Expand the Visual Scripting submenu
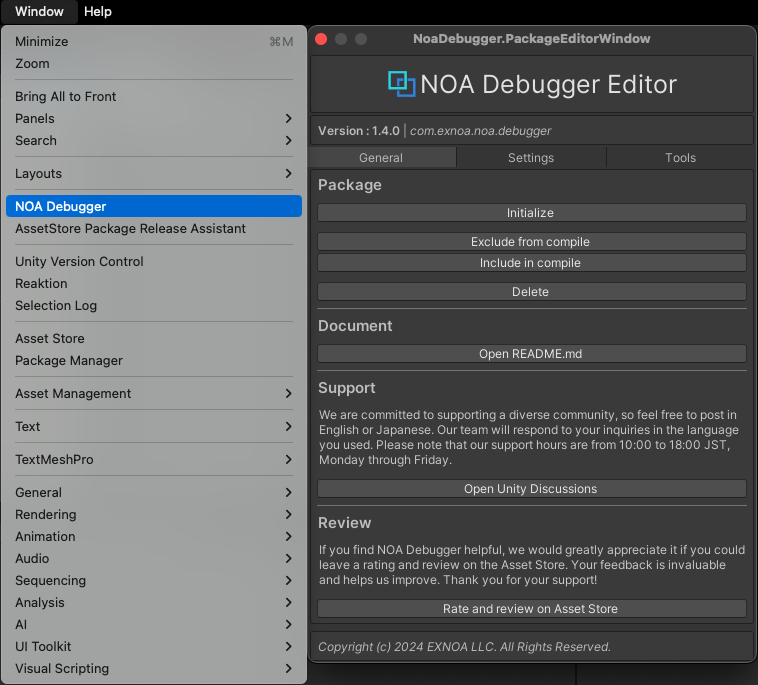This screenshot has width=758, height=685. point(154,668)
